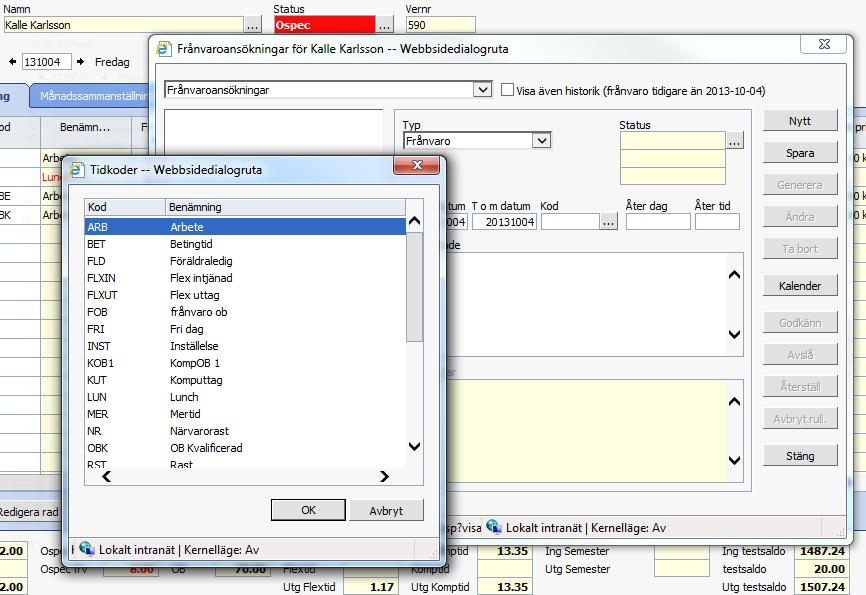This screenshot has width=866, height=595.
Task: Click the Utg testsaldo value 1507.24
Action: click(x=821, y=586)
